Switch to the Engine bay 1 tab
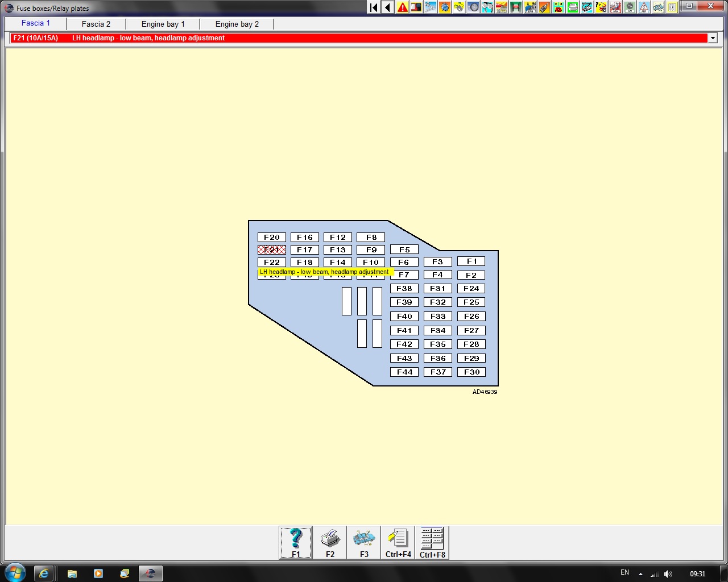 point(163,24)
